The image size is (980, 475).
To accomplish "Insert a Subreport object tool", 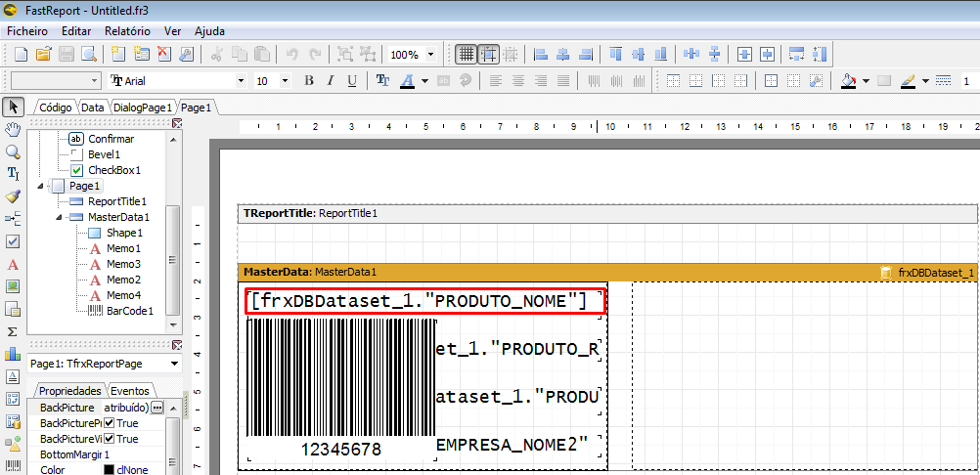I will [x=13, y=309].
